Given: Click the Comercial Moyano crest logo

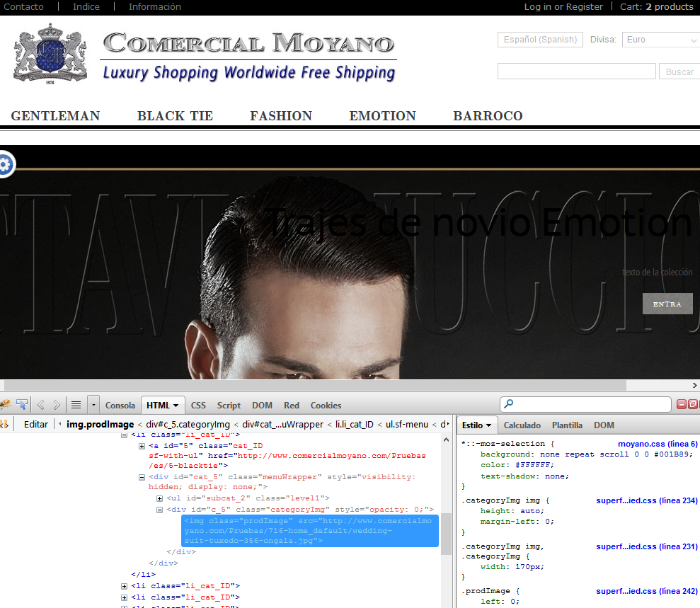Looking at the screenshot, I should pos(50,54).
